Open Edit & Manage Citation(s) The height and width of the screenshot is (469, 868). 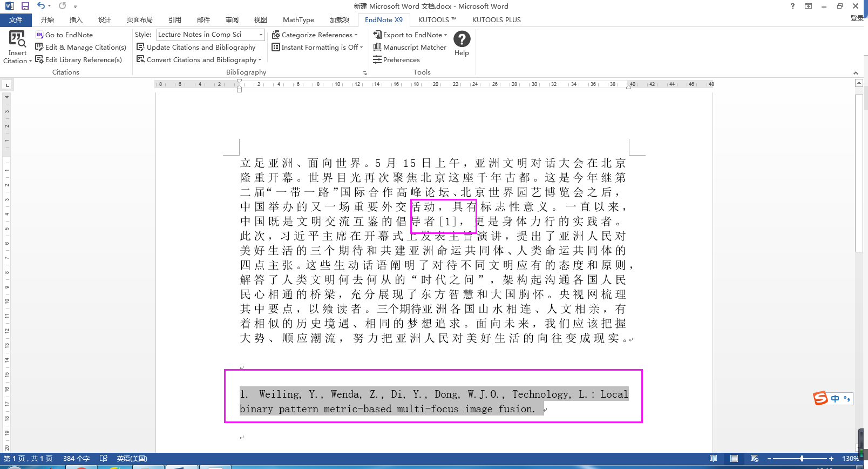point(80,47)
